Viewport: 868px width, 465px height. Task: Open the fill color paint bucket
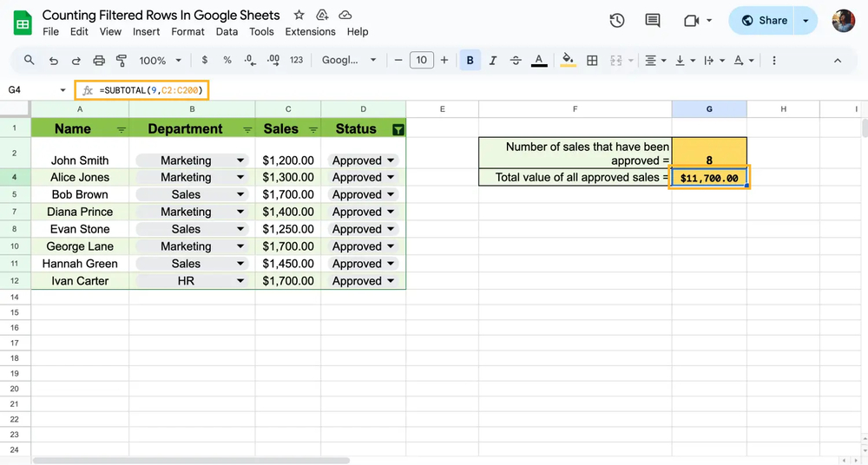pyautogui.click(x=568, y=61)
